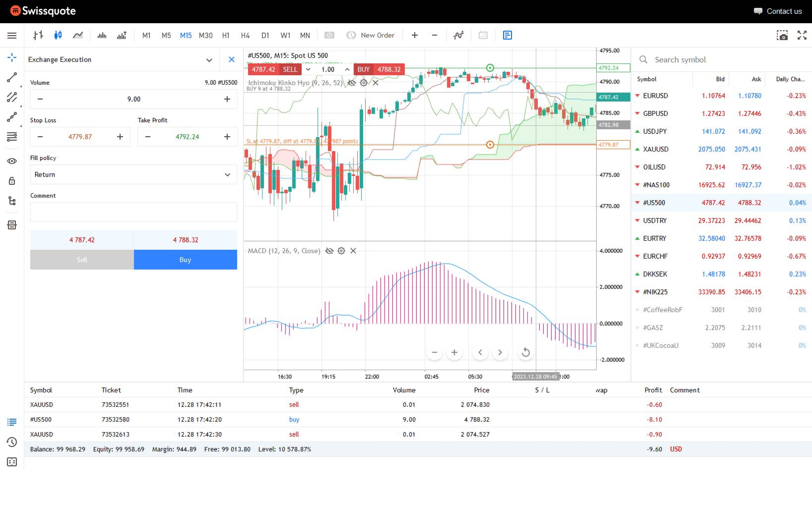Enter fullscreen using the expand icon

pyautogui.click(x=802, y=35)
